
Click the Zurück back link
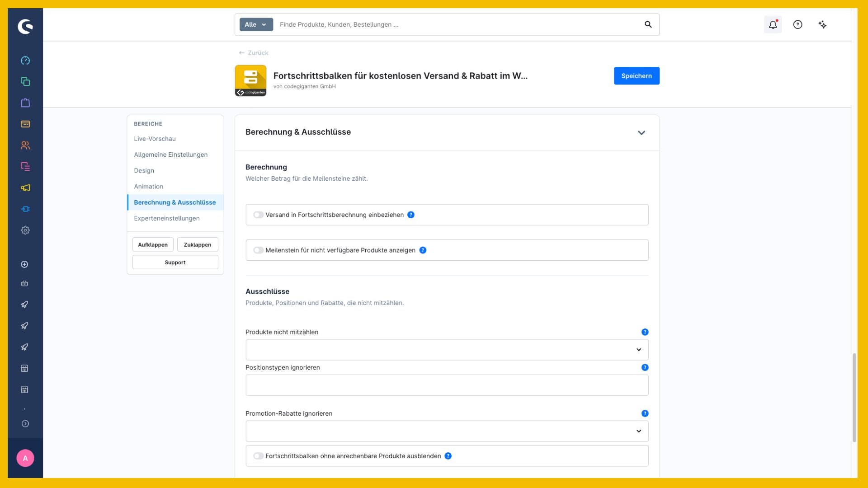coord(254,53)
